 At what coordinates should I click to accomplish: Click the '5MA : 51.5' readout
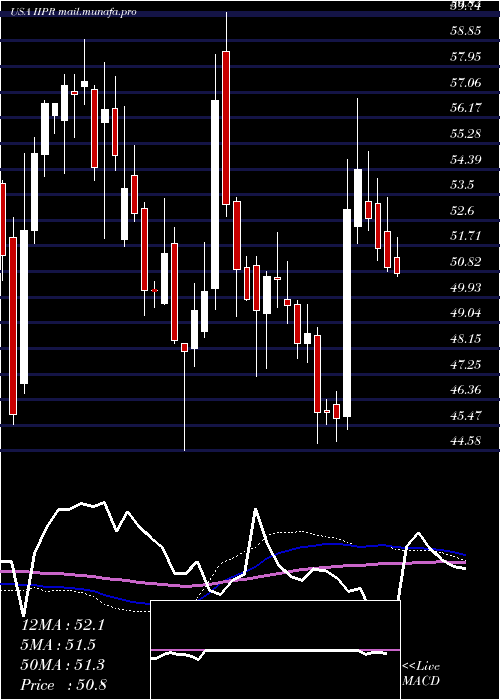[58, 645]
